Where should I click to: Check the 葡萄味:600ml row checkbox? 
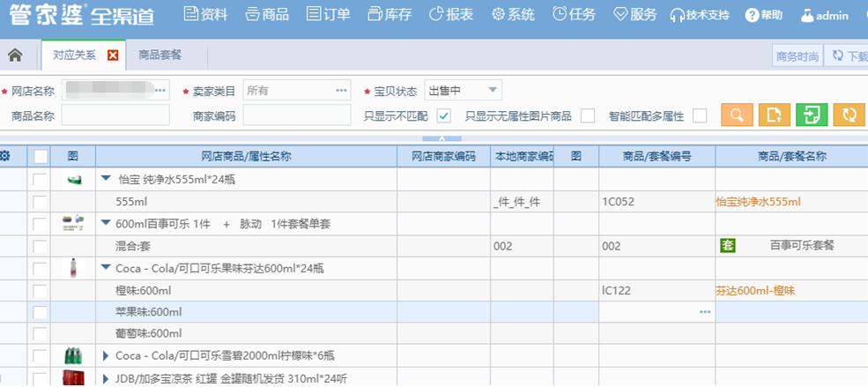(x=40, y=334)
